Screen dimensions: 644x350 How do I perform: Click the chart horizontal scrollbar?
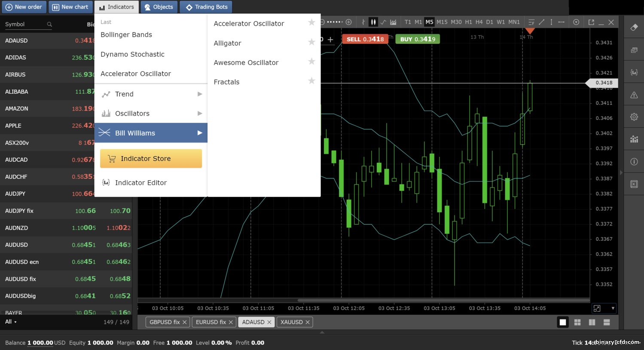443,300
